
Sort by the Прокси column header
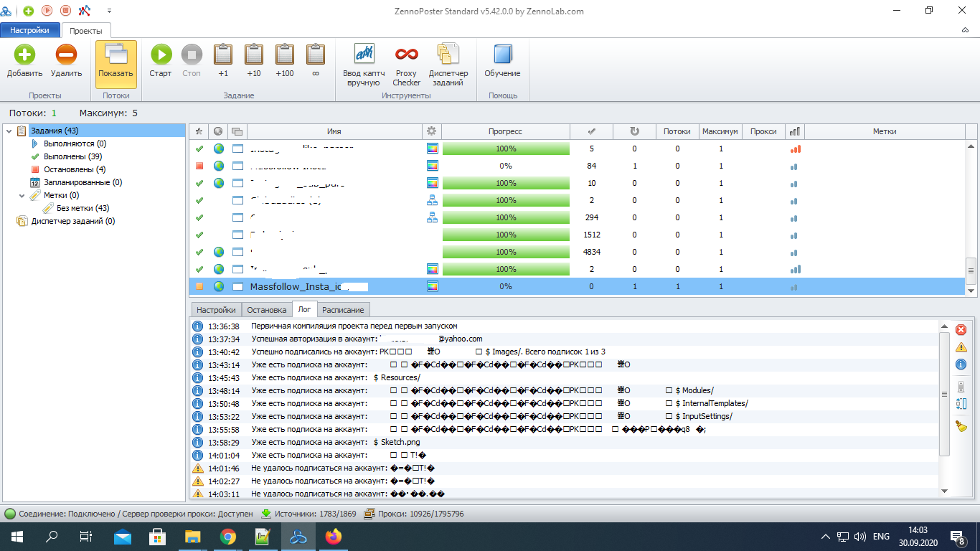[763, 131]
